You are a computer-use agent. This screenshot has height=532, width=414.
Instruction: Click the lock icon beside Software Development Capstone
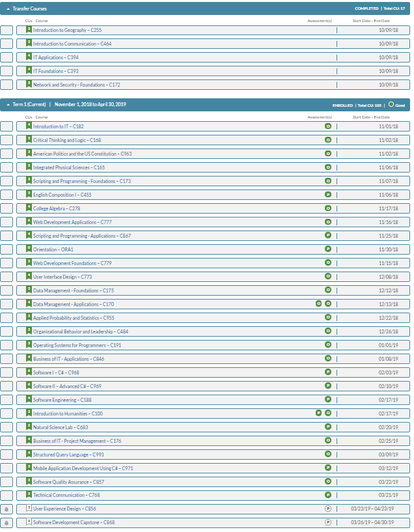[x=7, y=523]
